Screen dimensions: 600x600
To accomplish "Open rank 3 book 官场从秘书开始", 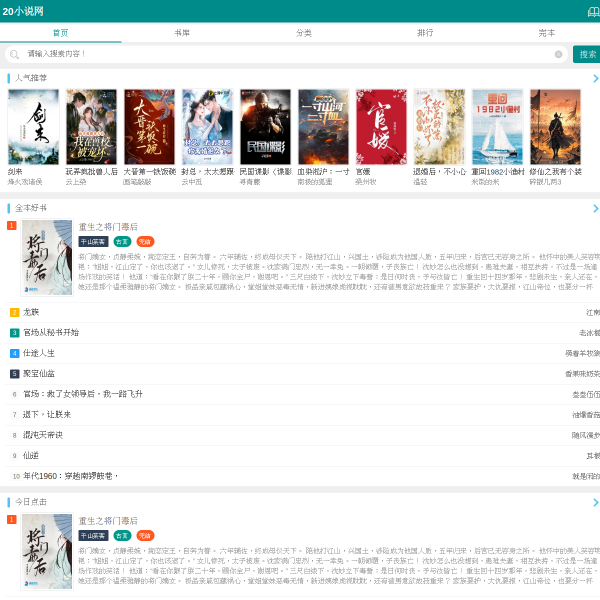I will pyautogui.click(x=51, y=333).
